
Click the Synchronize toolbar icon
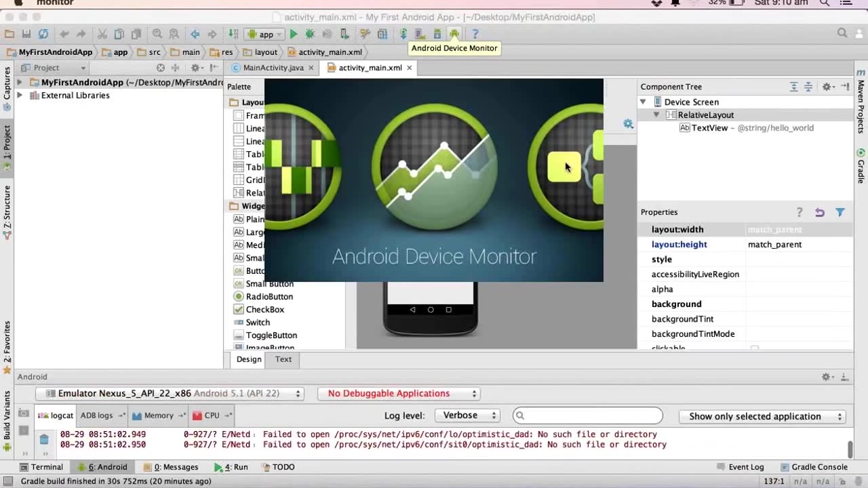click(43, 34)
